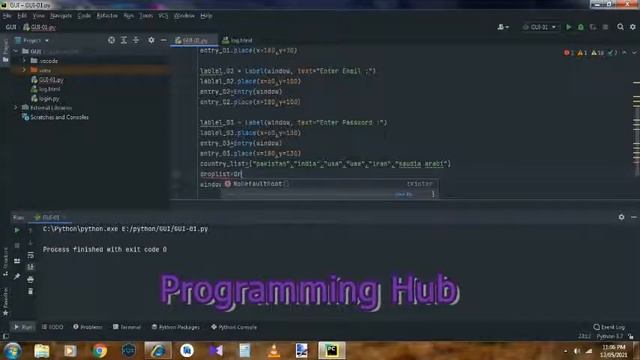Open the Run tool window button
Image resolution: width=640 pixels, height=360 pixels.
tap(23, 327)
